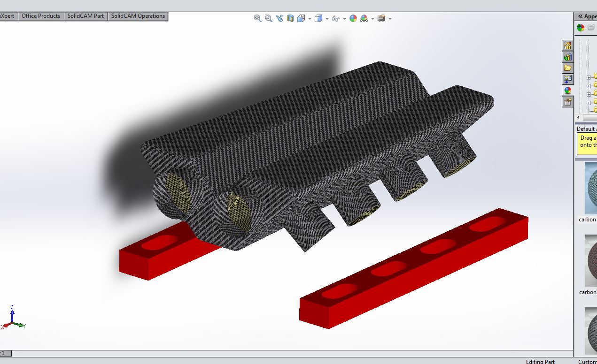The width and height of the screenshot is (597, 364).
Task: Open the Display Style dropdown arrow
Action: (326, 19)
